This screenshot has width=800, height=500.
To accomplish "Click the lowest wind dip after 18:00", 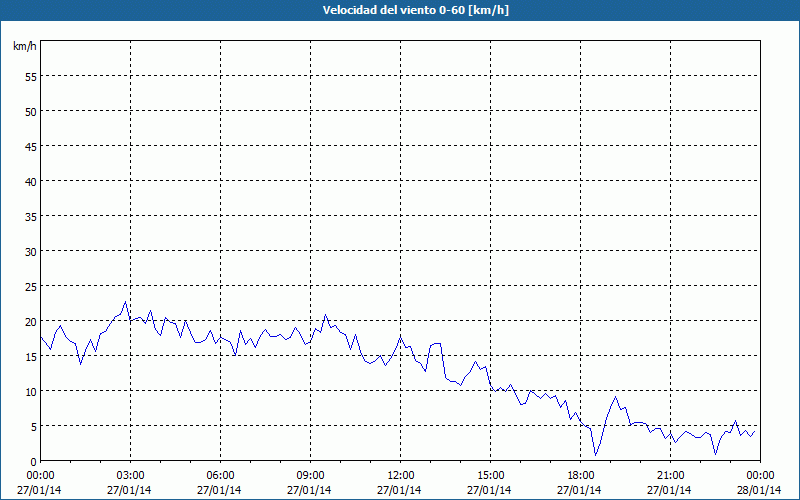I will pyautogui.click(x=596, y=455).
